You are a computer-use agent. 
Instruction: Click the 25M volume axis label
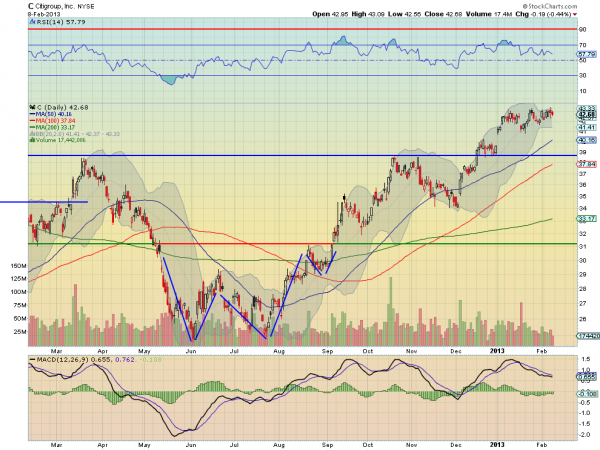pyautogui.click(x=20, y=332)
